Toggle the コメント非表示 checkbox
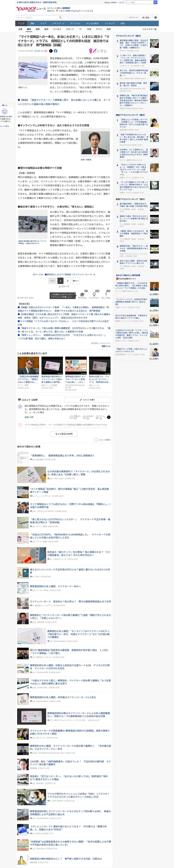This screenshot has width=174, height=868. [96, 440]
